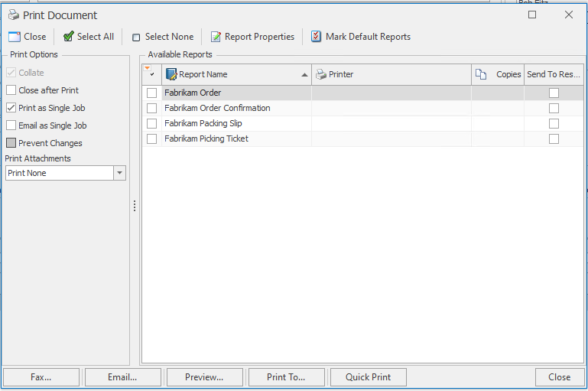The width and height of the screenshot is (588, 391).
Task: Uncheck Print as Single Job option
Action: 11,108
